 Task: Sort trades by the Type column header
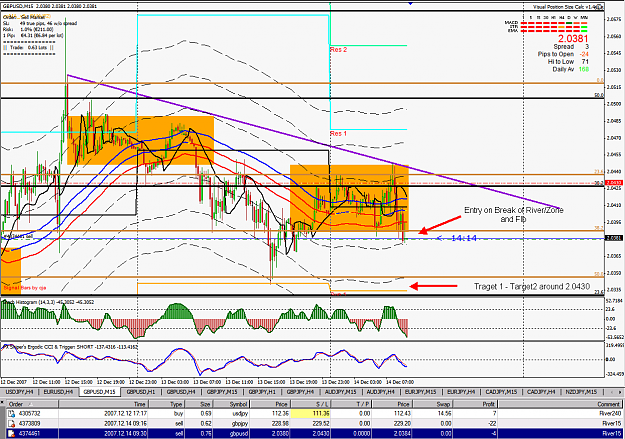point(166,404)
